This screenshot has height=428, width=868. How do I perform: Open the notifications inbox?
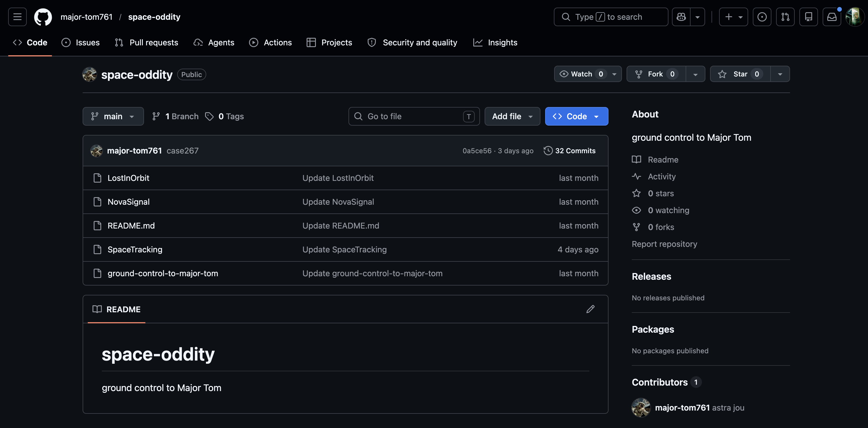(x=832, y=17)
